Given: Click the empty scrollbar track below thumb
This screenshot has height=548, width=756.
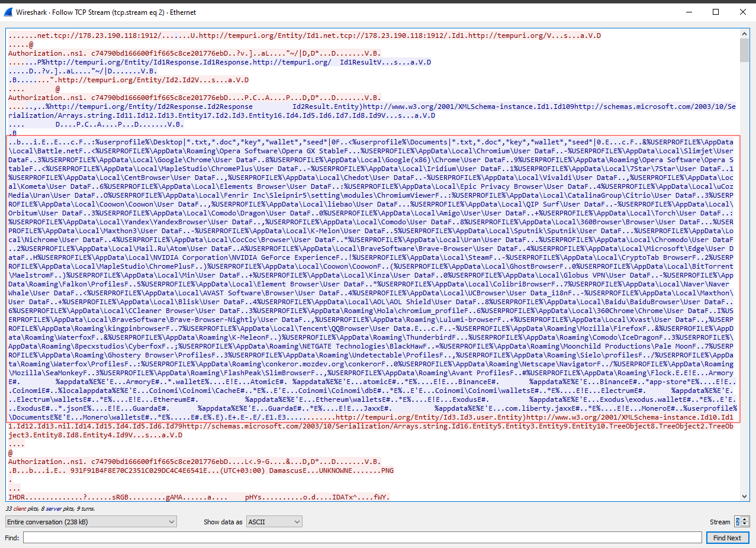Looking at the screenshot, I should [x=744, y=296].
